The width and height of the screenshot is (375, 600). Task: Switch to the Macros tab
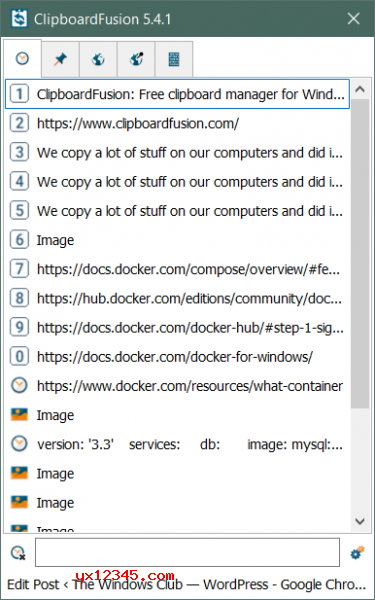(174, 59)
